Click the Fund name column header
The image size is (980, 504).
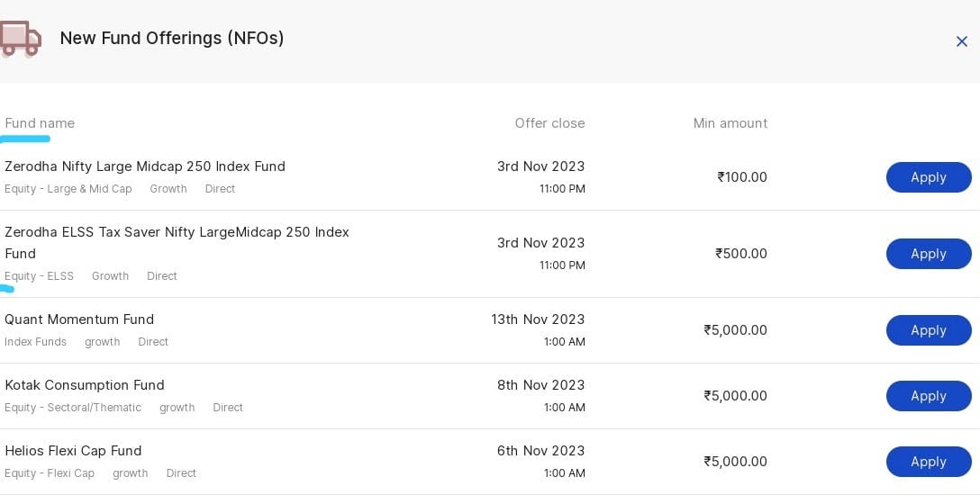pyautogui.click(x=40, y=123)
